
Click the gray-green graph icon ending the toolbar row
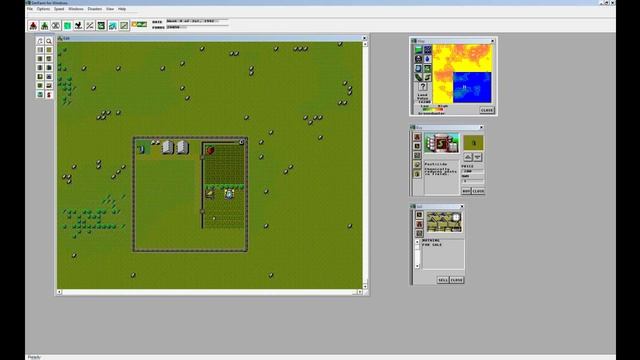124,26
